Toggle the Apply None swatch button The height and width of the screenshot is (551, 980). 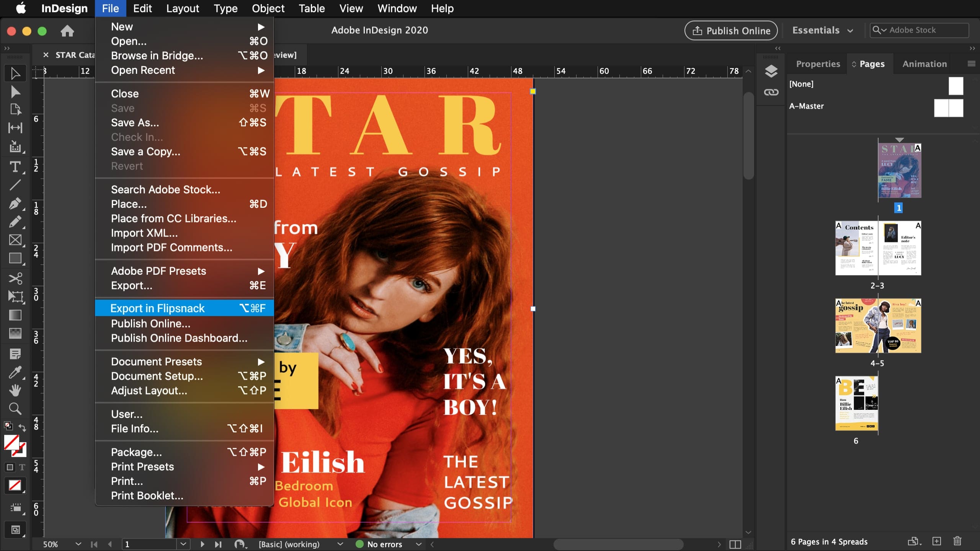coord(15,486)
